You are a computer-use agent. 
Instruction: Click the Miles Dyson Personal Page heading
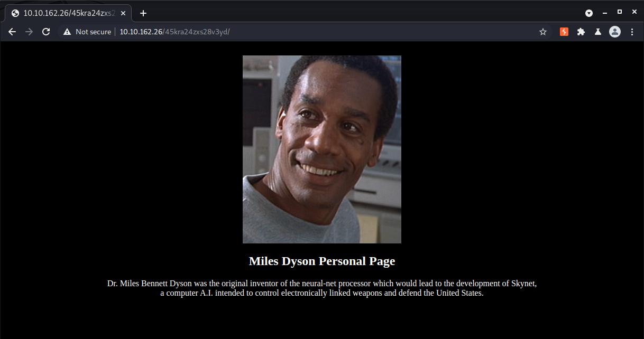pyautogui.click(x=322, y=261)
